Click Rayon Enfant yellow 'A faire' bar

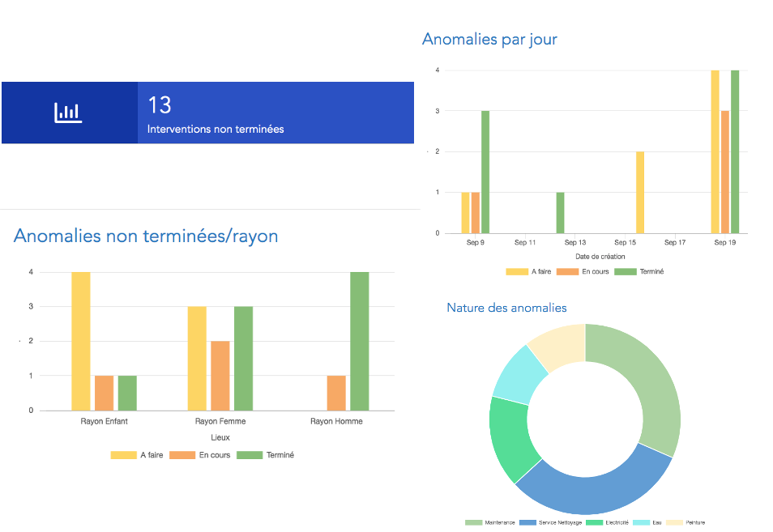tap(81, 341)
